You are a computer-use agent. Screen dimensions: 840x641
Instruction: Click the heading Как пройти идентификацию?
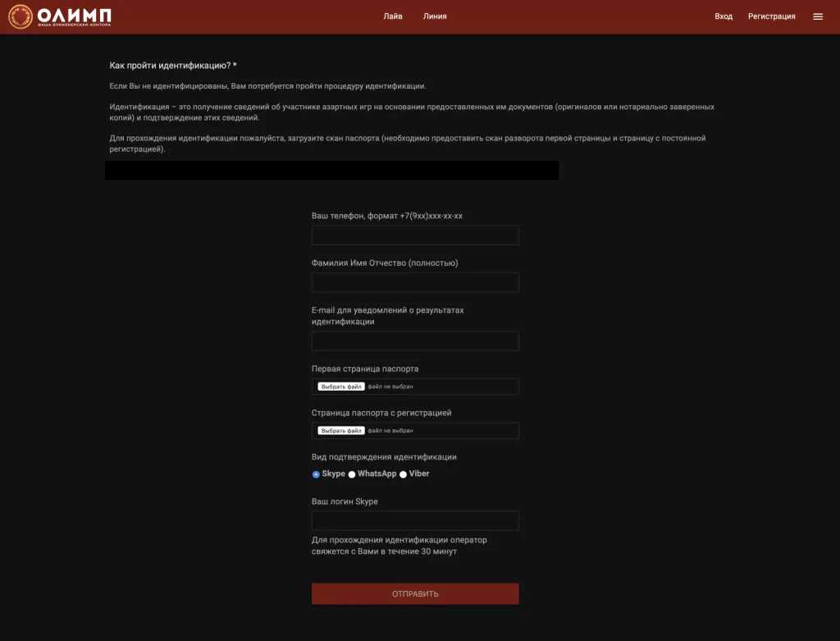point(173,66)
